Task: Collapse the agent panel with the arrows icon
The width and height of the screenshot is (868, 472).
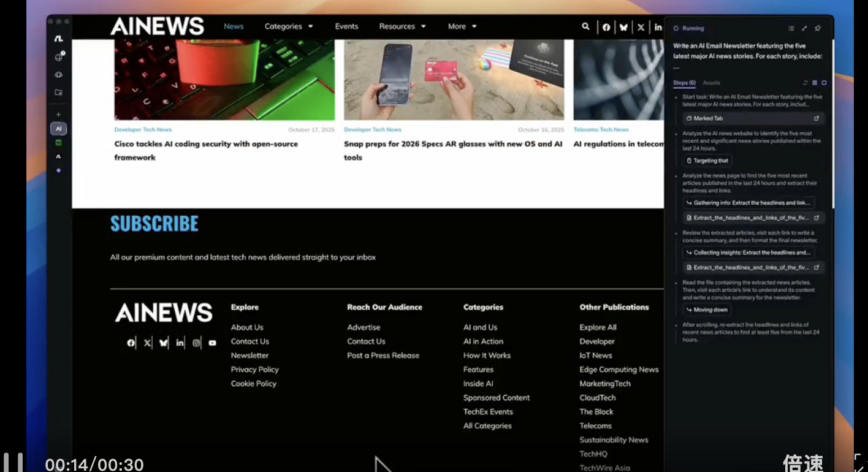Action: coord(804,28)
